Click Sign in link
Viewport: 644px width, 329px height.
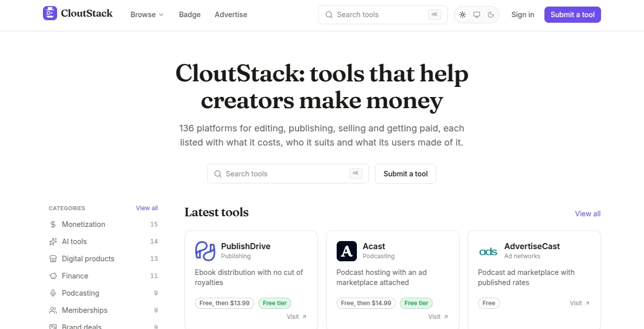[523, 15]
